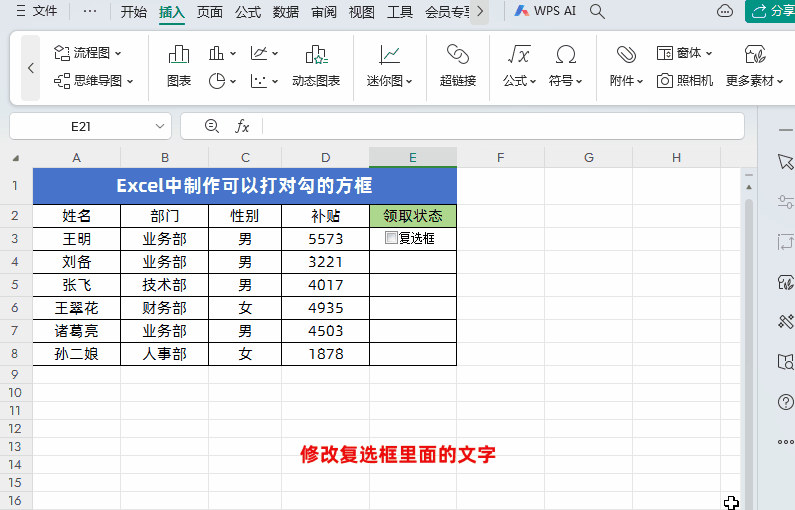This screenshot has width=795, height=510.
Task: Open the sidebar design tools icon
Action: pos(785,321)
